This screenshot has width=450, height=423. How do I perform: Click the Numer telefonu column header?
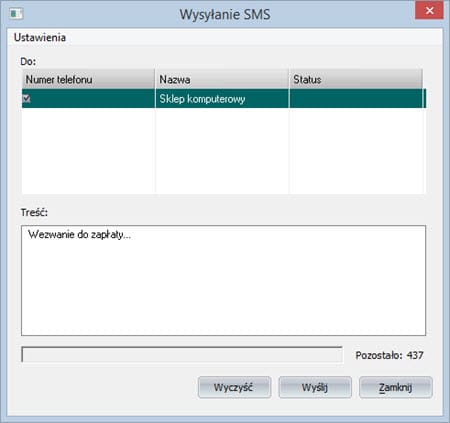pos(88,79)
